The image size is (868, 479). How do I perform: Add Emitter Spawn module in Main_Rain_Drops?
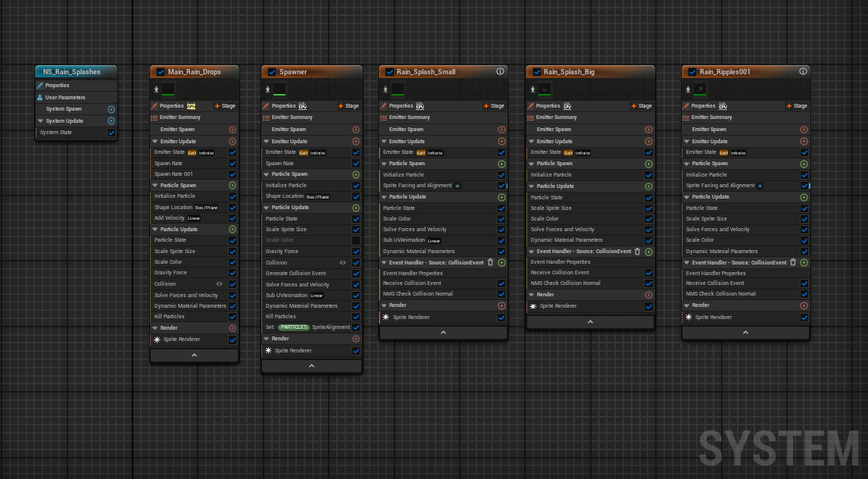[233, 130]
